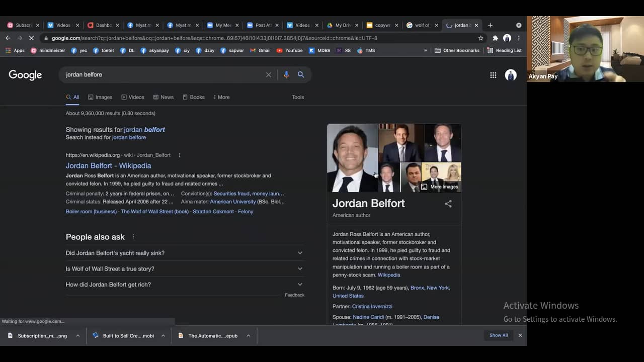The image size is (644, 362).
Task: Open Boiler room (business) link
Action: pos(91,212)
